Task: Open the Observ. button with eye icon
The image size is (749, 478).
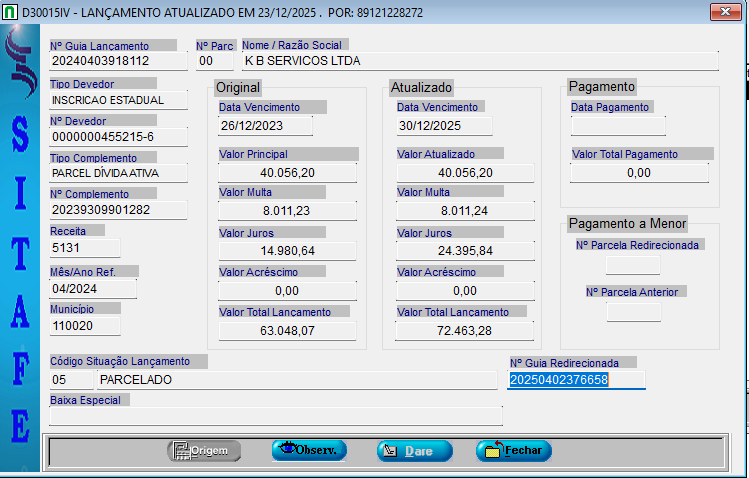Action: tap(309, 451)
